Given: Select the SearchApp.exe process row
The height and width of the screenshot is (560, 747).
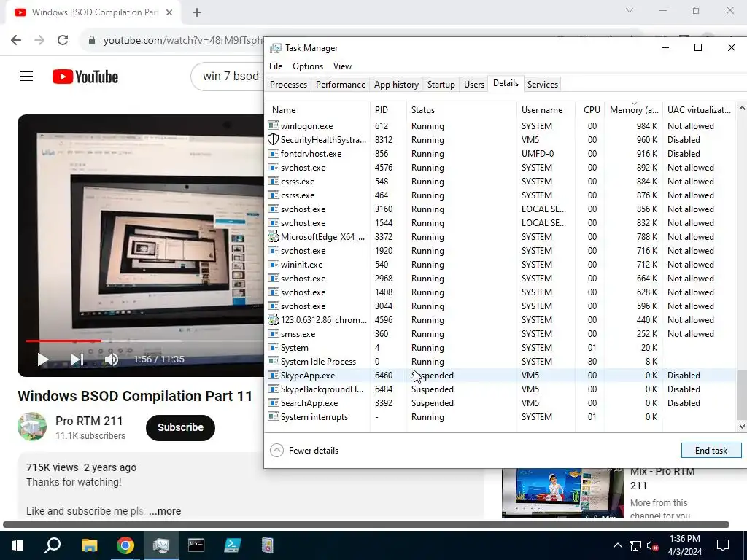Looking at the screenshot, I should (x=500, y=402).
